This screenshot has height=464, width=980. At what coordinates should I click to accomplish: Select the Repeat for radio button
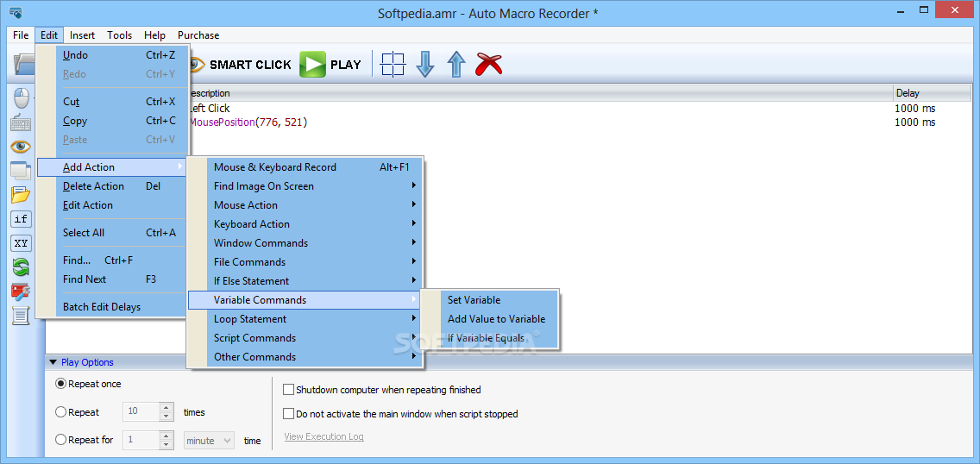tap(60, 440)
